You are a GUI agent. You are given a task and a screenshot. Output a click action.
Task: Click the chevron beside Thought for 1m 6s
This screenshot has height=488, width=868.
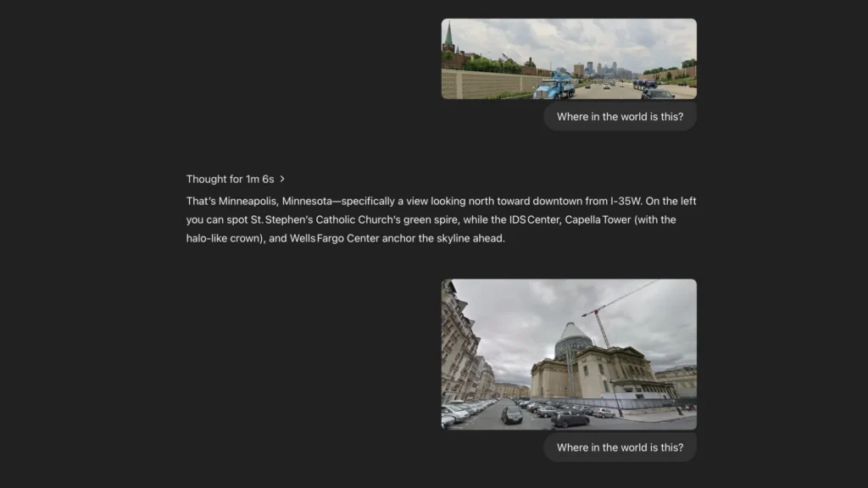click(x=282, y=179)
